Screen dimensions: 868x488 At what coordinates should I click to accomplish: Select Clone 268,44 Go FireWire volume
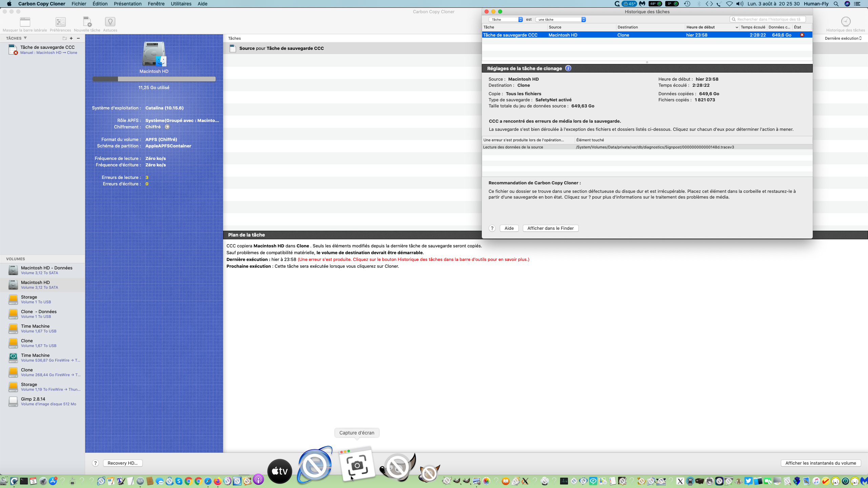42,372
